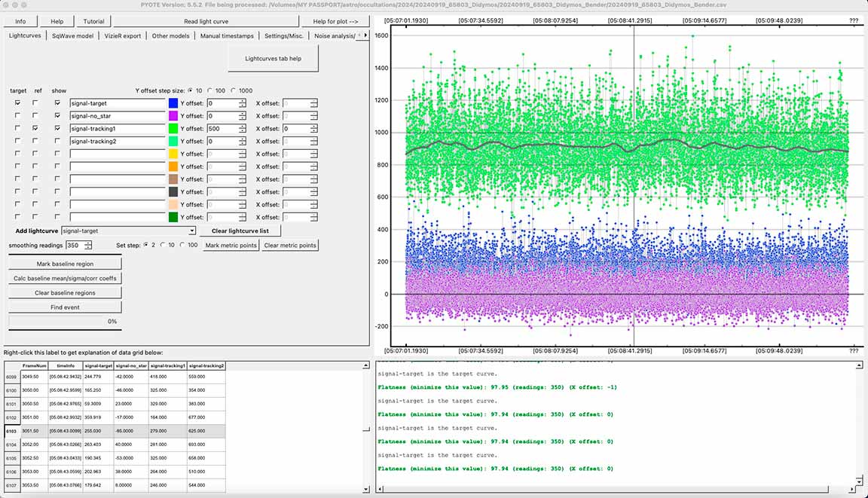Screen dimensions: 868x498
Task: Show more tabs with right arrow
Action: click(x=365, y=35)
